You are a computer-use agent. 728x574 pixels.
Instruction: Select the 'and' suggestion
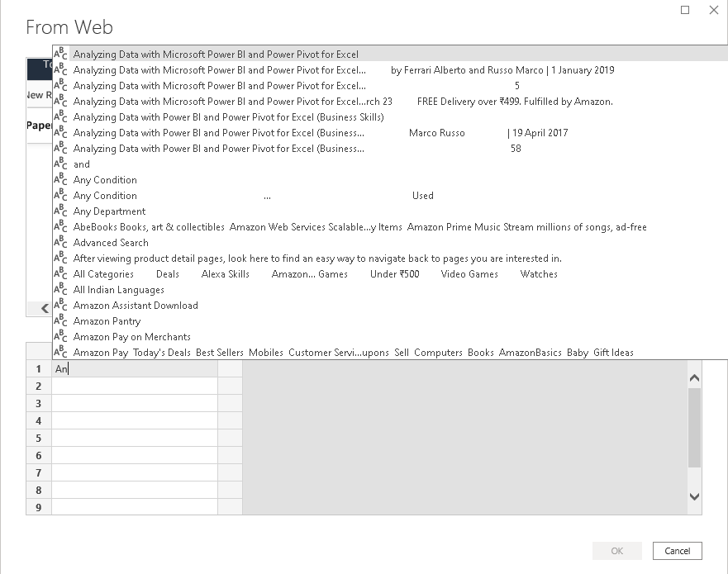pyautogui.click(x=390, y=164)
